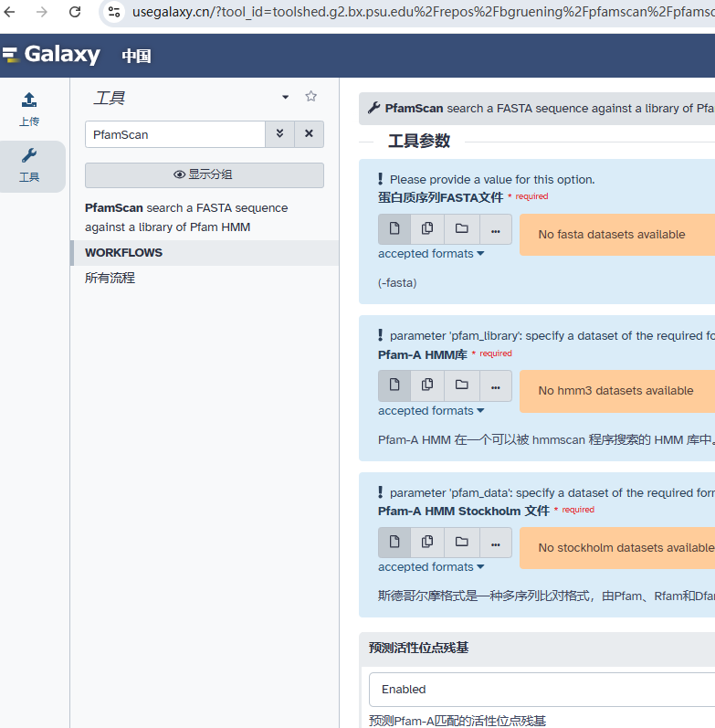Viewport: 715px width, 728px height.
Task: Open the 工具 wrench sidebar icon
Action: point(29,165)
